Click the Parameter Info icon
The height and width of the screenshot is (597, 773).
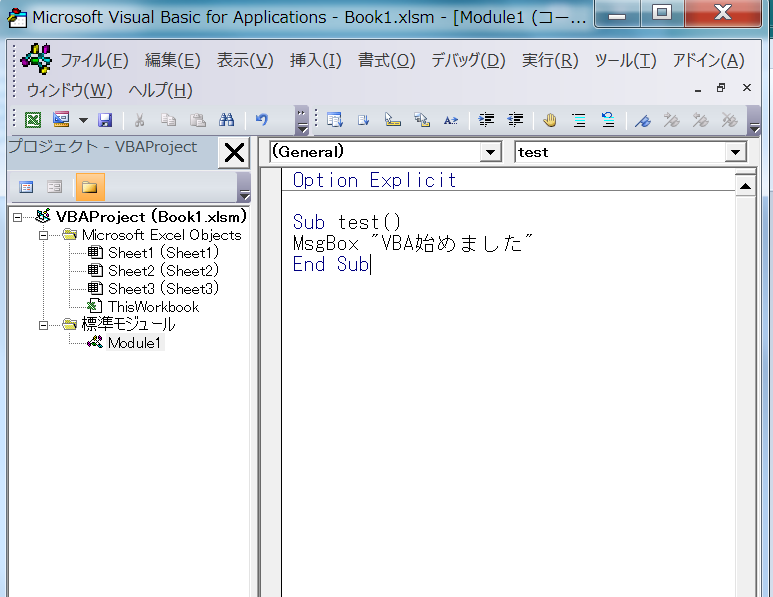[422, 120]
